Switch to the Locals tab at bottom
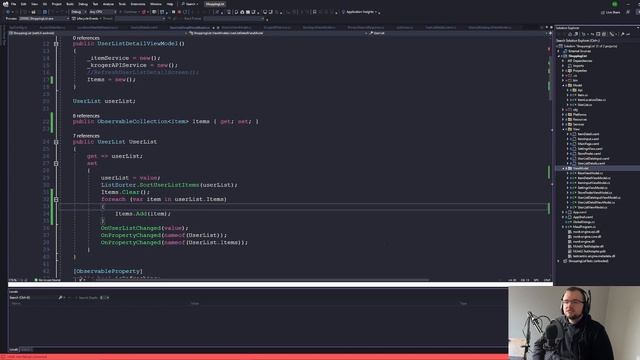This screenshot has width=640, height=360. click(13, 350)
